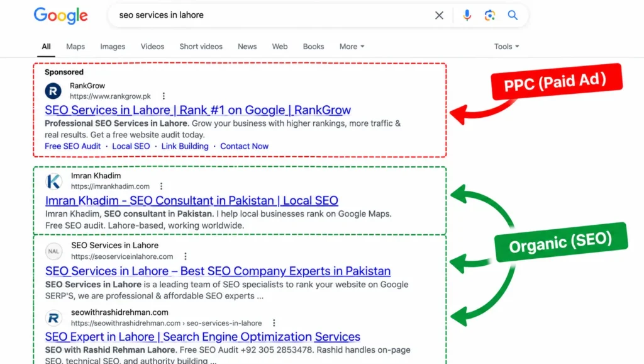
Task: Click the 'Sponsored' label text
Action: coord(64,72)
